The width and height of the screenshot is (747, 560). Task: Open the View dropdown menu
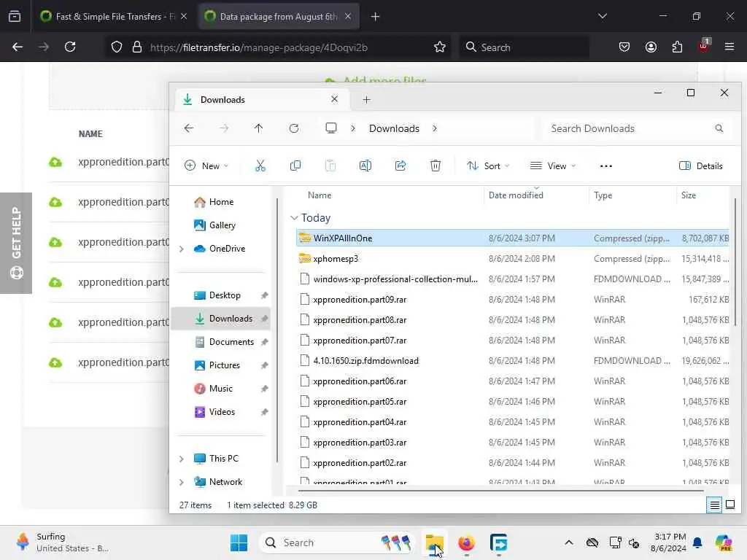pos(553,166)
